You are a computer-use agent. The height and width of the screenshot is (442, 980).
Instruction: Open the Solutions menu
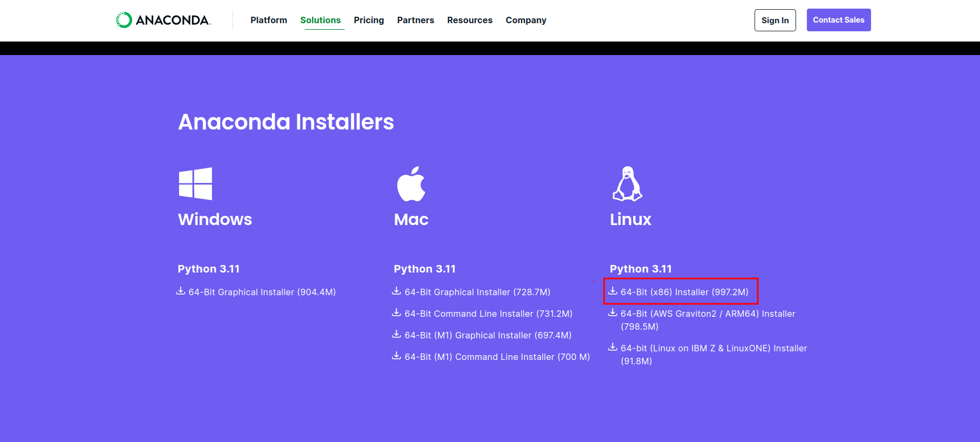(320, 20)
